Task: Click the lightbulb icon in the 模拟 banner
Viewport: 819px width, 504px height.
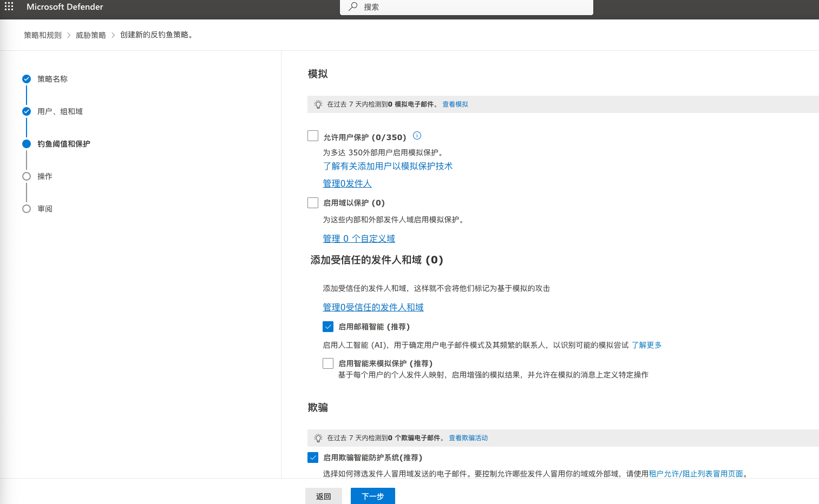Action: coord(318,104)
